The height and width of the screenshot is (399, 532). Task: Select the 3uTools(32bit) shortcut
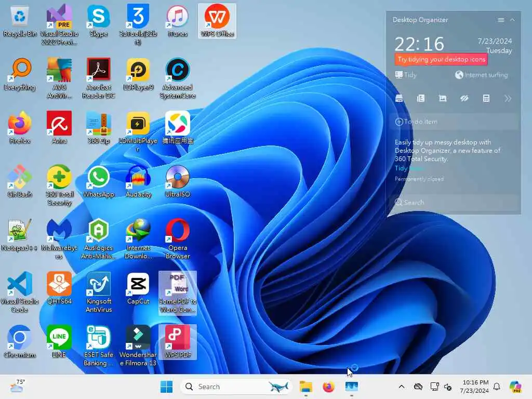point(138,25)
